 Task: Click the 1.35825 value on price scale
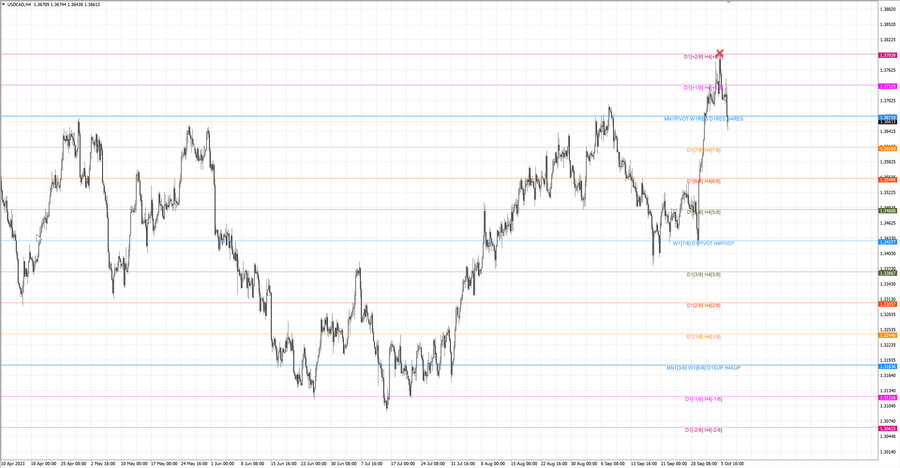(x=889, y=162)
